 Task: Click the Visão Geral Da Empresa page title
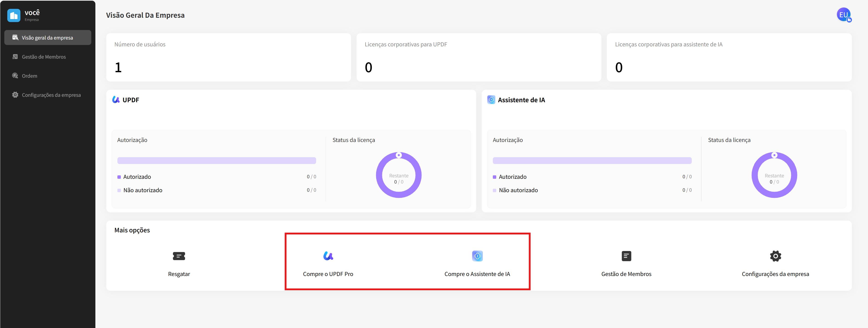click(145, 15)
